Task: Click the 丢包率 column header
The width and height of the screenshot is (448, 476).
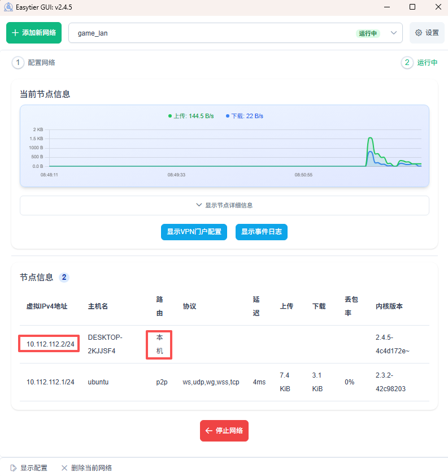Action: click(x=351, y=306)
